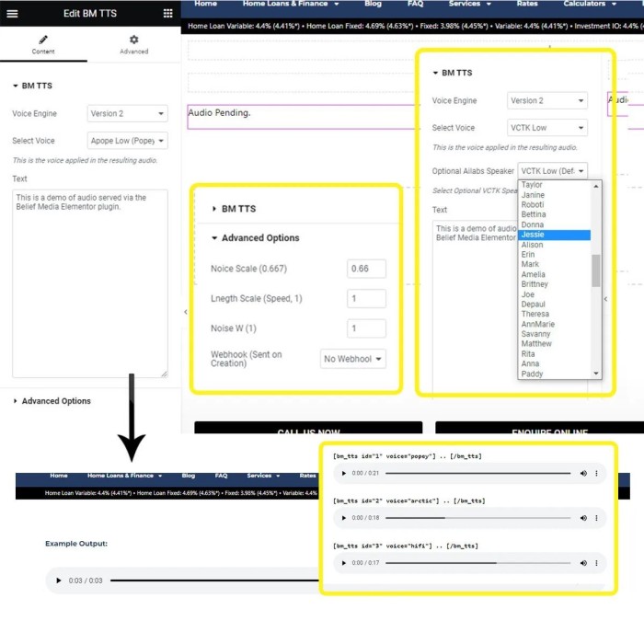644x644 pixels.
Task: Mute the popey voice audio player
Action: [x=583, y=473]
